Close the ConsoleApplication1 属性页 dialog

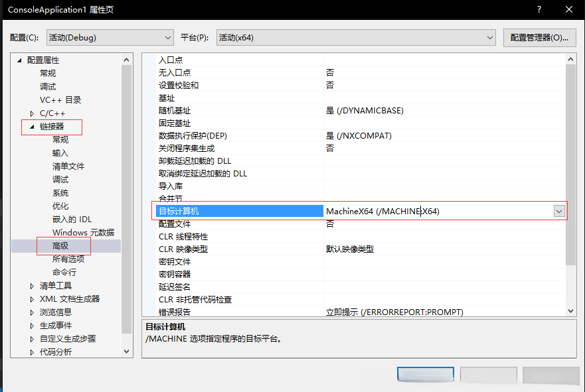pyautogui.click(x=569, y=10)
